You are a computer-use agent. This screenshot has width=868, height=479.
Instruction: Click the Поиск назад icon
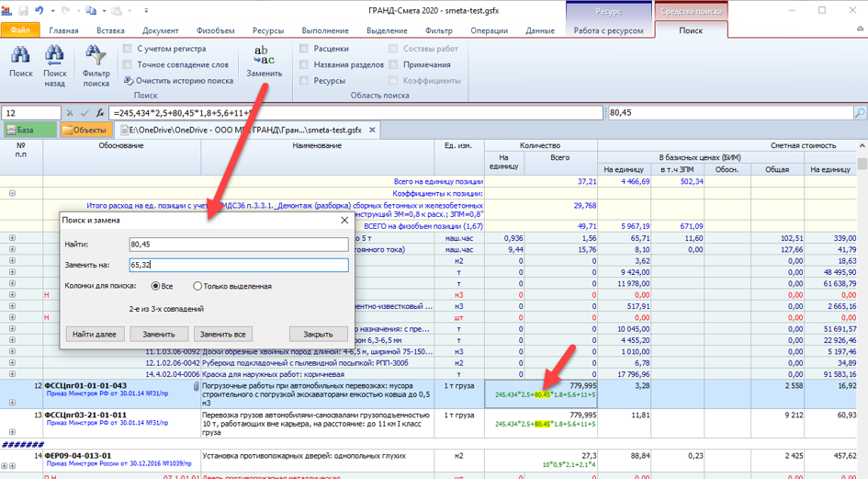54,55
